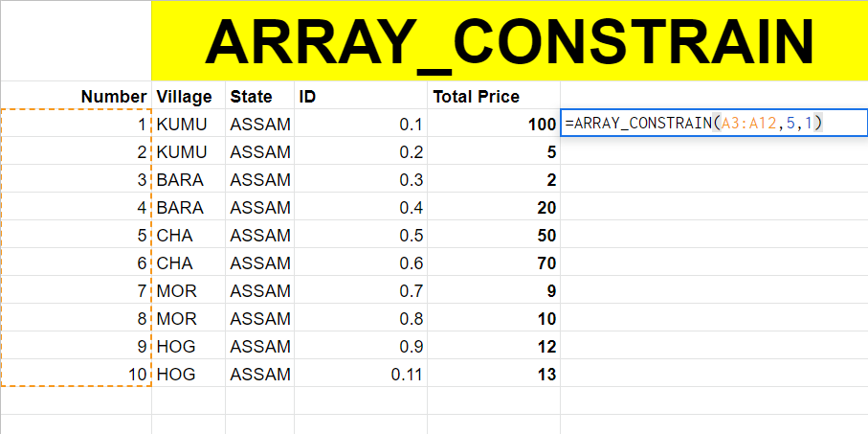Select BARA village cell in row Number 3
This screenshot has width=868, height=434.
(189, 178)
